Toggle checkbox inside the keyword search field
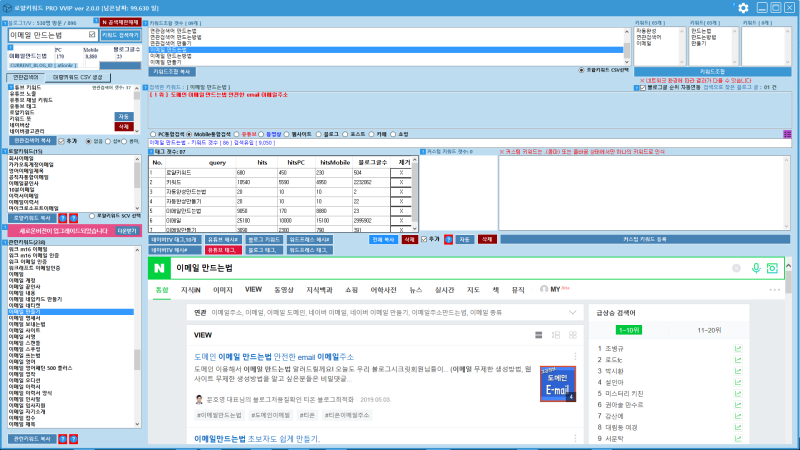Screen dimensions: 800x450 [x=92, y=35]
